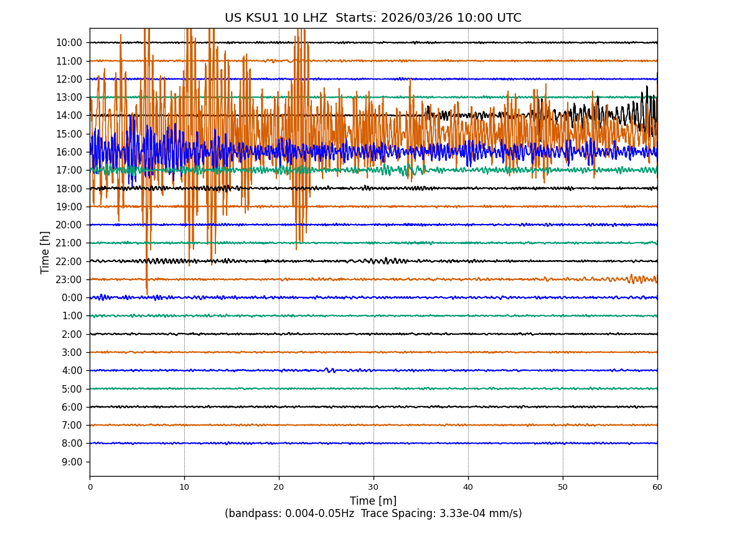Select the 16:00 hour row label
The width and height of the screenshot is (747, 560).
click(69, 152)
